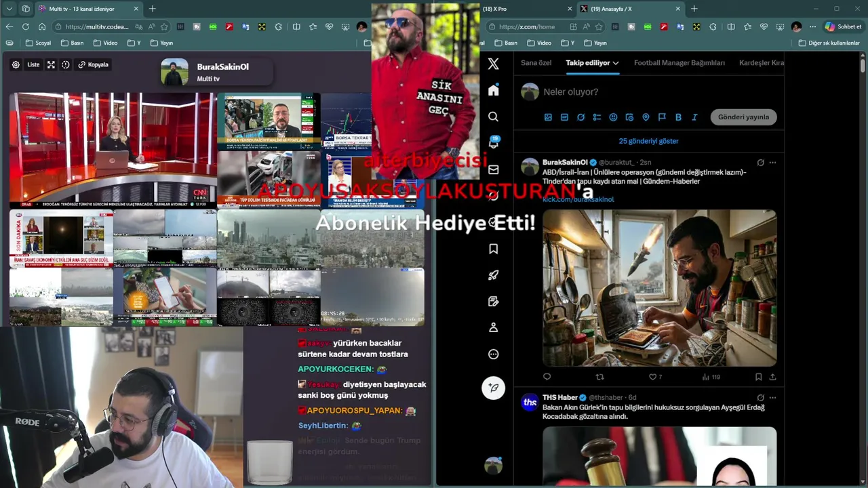Add location tag to the post
This screenshot has height=488, width=868.
[646, 117]
